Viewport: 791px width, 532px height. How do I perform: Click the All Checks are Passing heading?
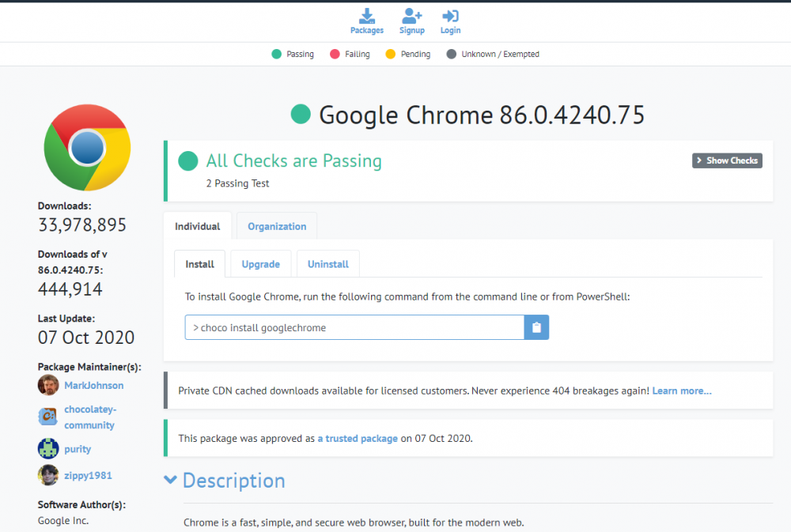(x=294, y=160)
